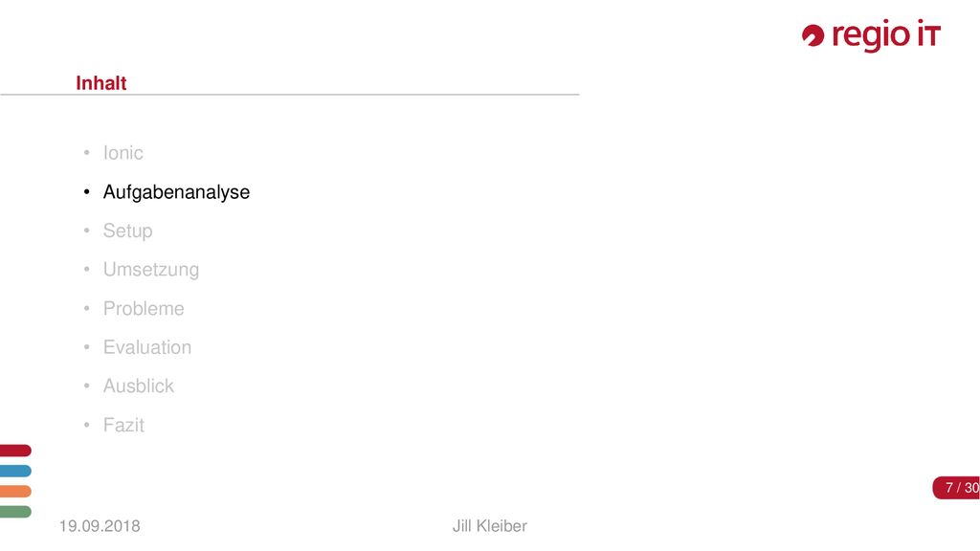Screen dimensions: 980x551
Task: Select the Fazit list item
Action: click(123, 425)
